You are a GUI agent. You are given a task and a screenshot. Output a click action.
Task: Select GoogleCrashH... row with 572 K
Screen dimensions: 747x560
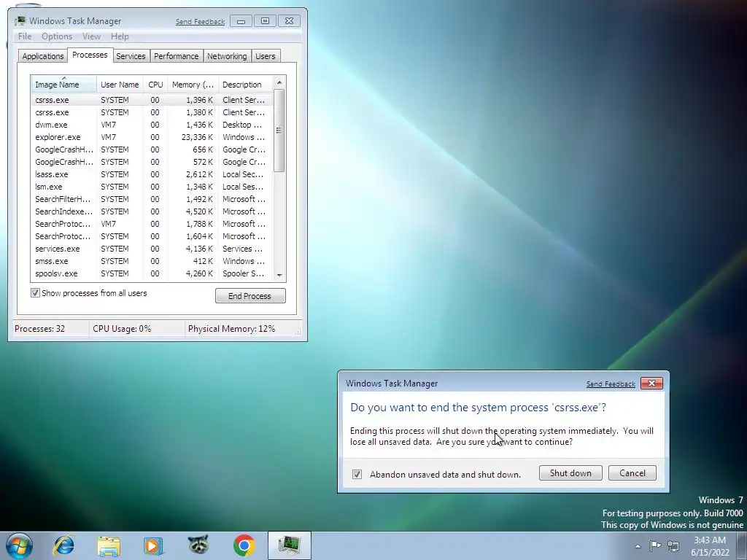coord(152,162)
